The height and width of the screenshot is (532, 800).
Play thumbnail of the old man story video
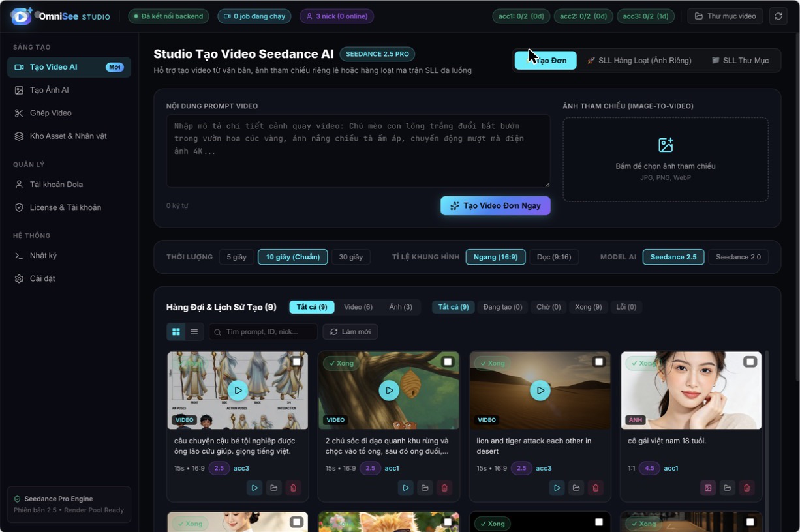point(238,391)
